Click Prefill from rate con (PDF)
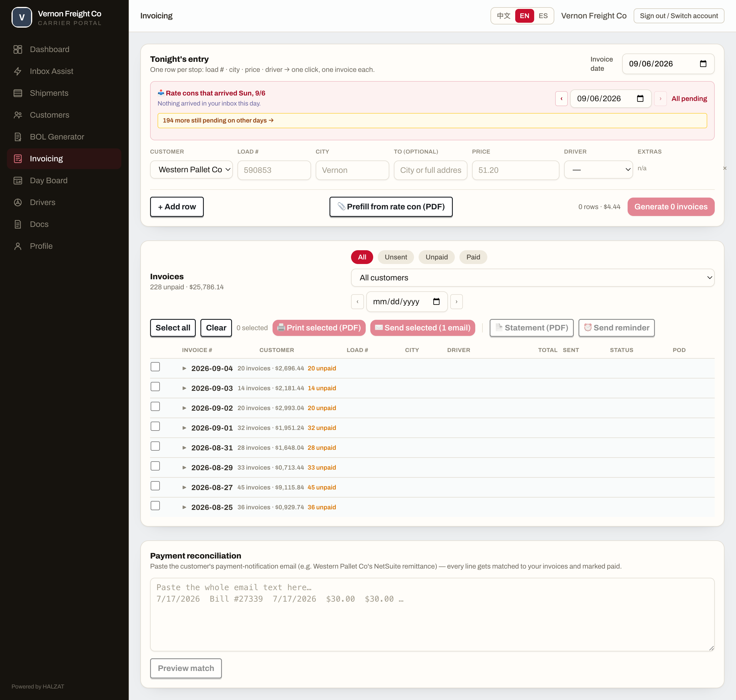 point(390,207)
